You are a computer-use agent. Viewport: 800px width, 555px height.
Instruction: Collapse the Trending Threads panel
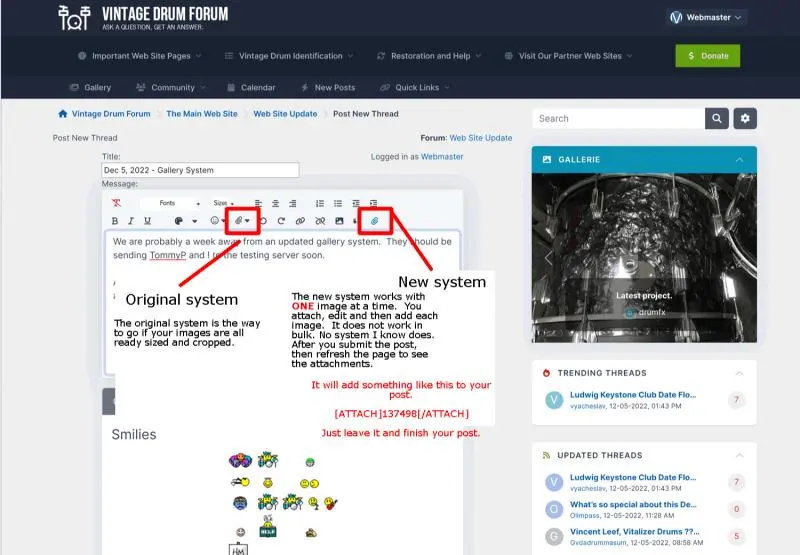coord(739,373)
